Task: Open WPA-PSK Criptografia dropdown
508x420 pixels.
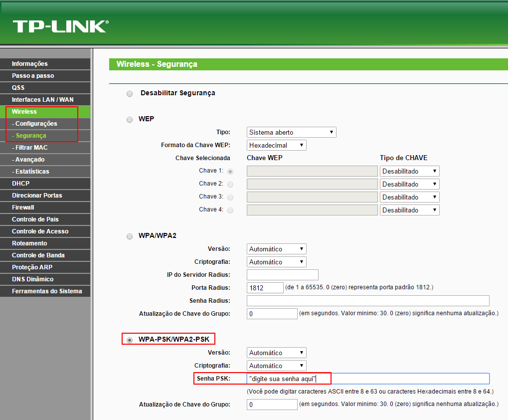Action: [x=276, y=366]
